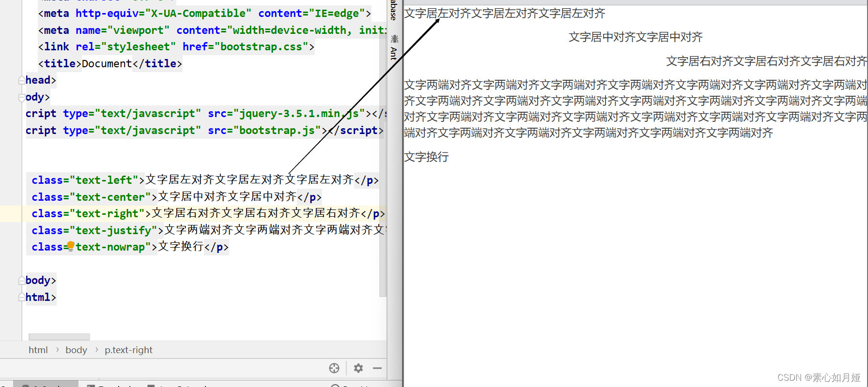Toggle the fold marker beside closing html tag

click(22, 297)
